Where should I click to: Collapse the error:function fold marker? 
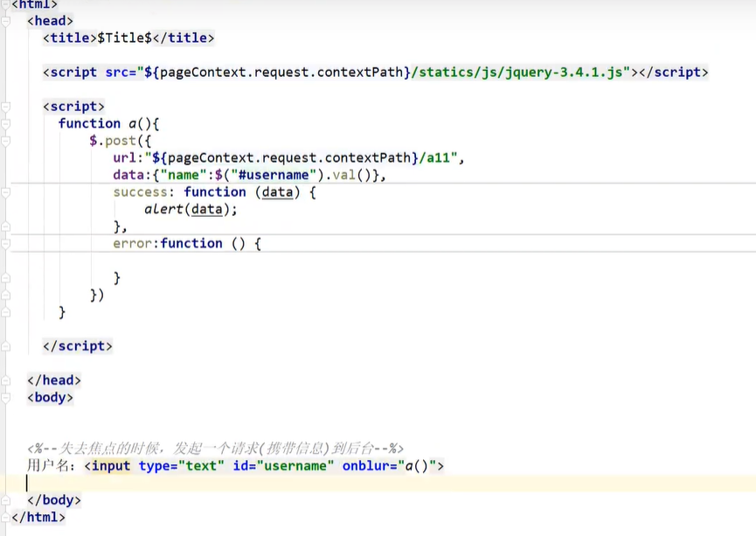click(x=6, y=244)
